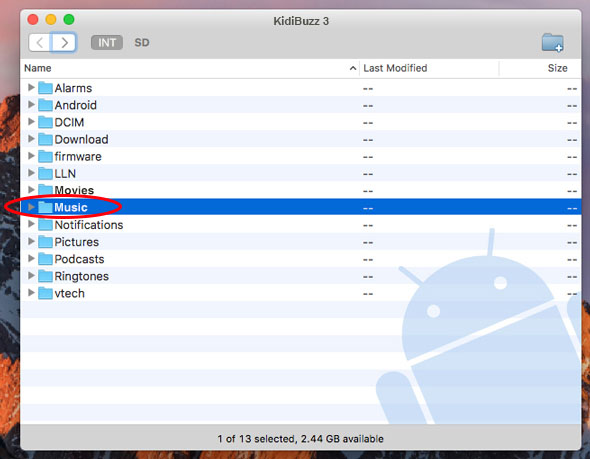This screenshot has width=590, height=459.
Task: Click the firmware folder name
Action: (78, 157)
